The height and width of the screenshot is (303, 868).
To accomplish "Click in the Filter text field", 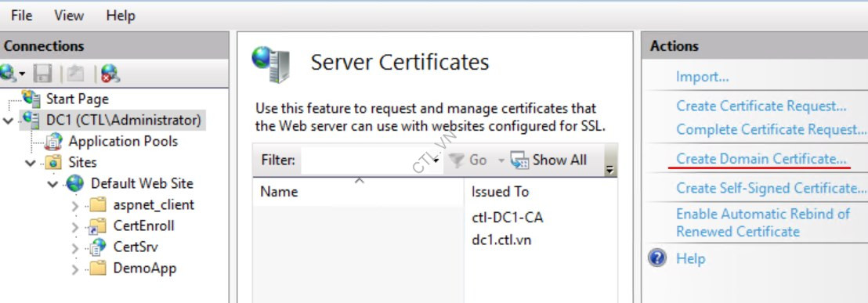I will click(367, 161).
